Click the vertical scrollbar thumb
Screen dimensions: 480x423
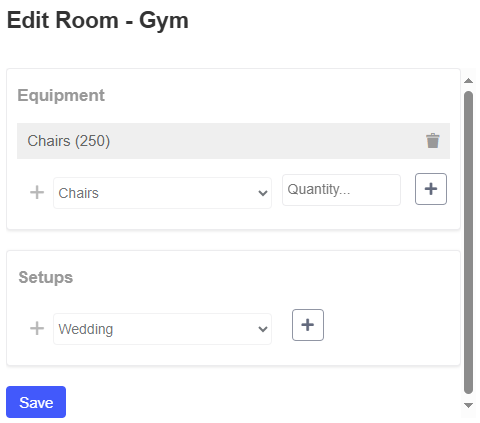pyautogui.click(x=468, y=242)
